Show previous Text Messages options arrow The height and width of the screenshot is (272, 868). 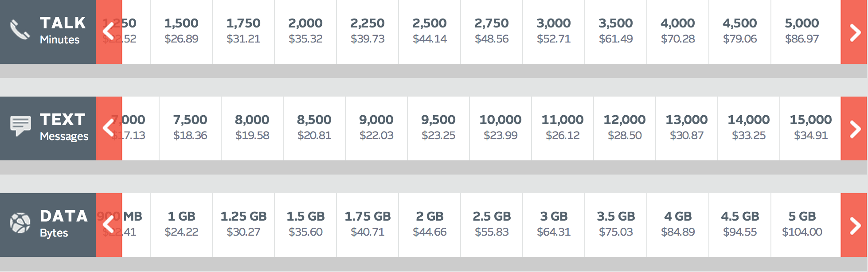tap(109, 128)
